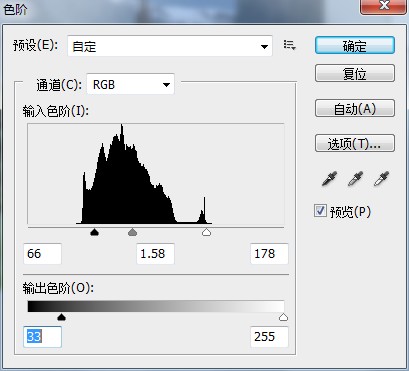This screenshot has width=409, height=371.
Task: Click the midtone gamma field showing 1.58
Action: pos(156,254)
